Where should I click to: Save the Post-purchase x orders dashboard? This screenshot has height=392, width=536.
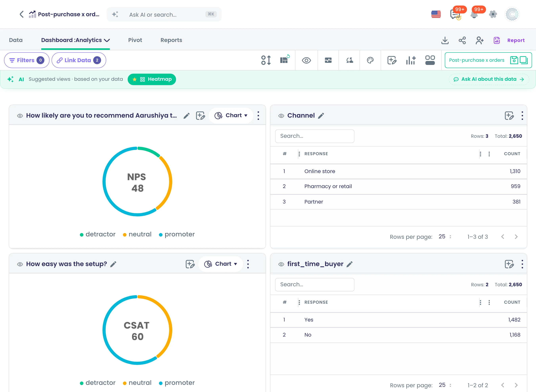click(514, 60)
